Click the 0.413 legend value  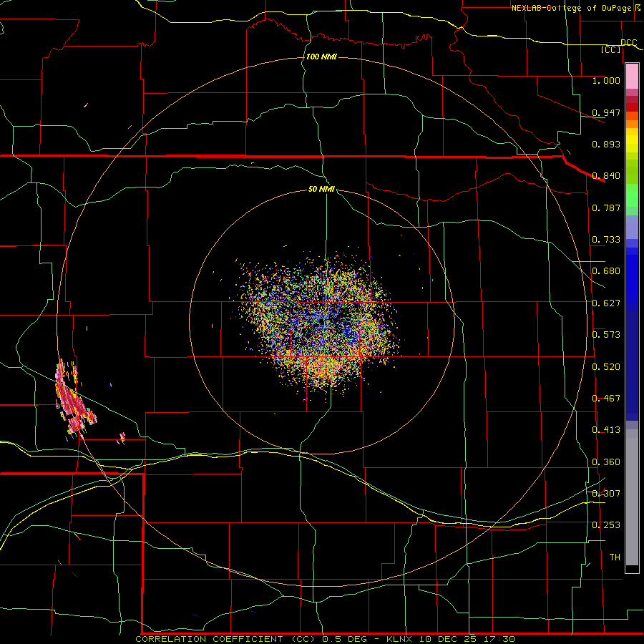[606, 429]
